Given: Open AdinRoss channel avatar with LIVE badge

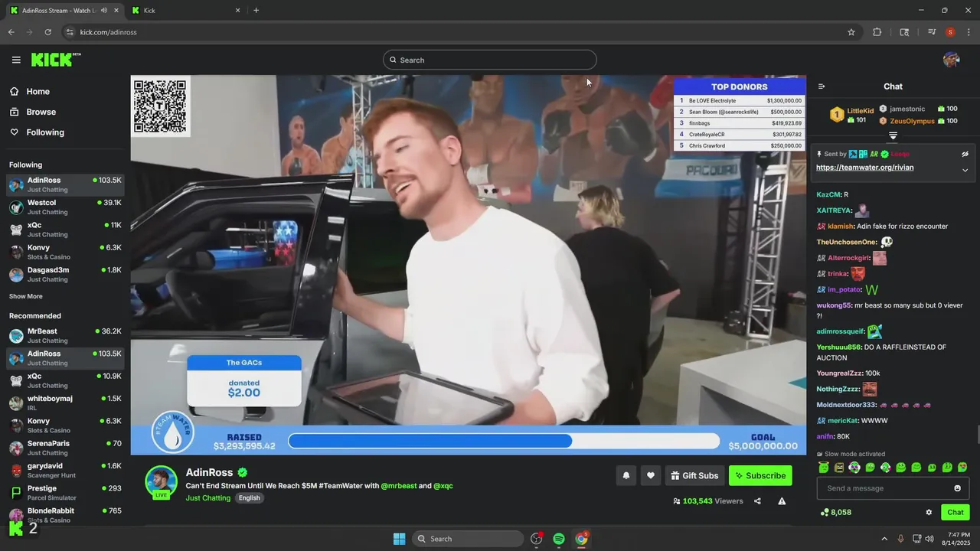Looking at the screenshot, I should pyautogui.click(x=161, y=482).
